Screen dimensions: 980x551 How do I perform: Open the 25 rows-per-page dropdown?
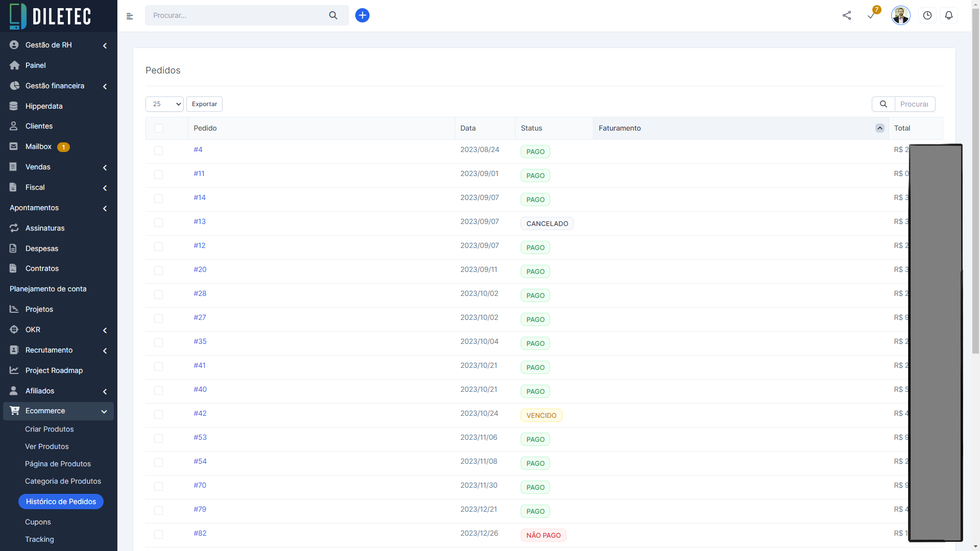(x=164, y=104)
